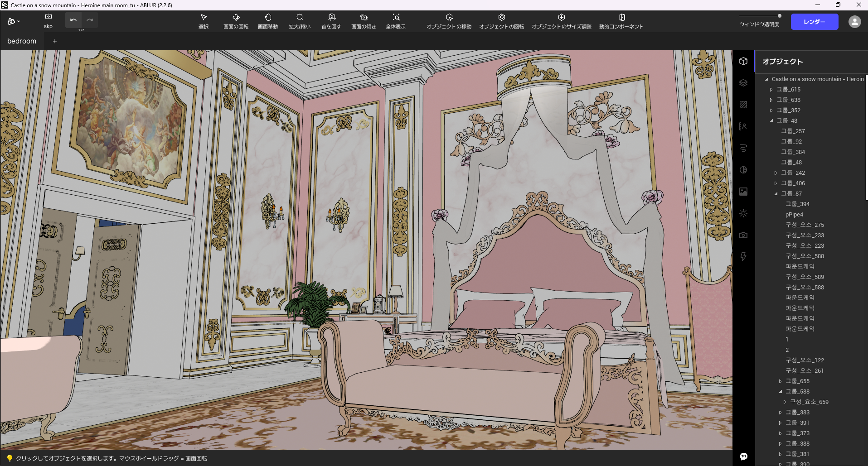Click the オブジェクト panel header
Image resolution: width=868 pixels, height=466 pixels.
pyautogui.click(x=782, y=62)
